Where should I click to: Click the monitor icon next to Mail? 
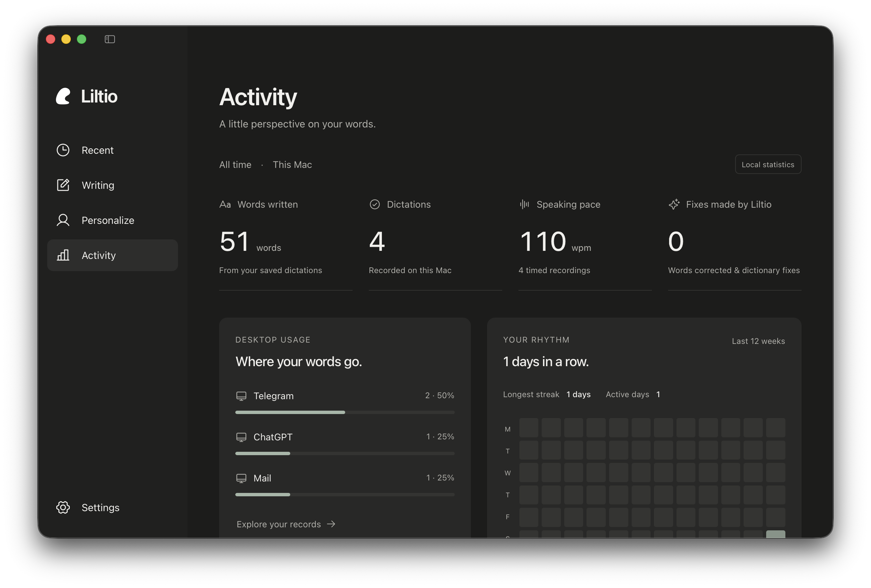241,478
